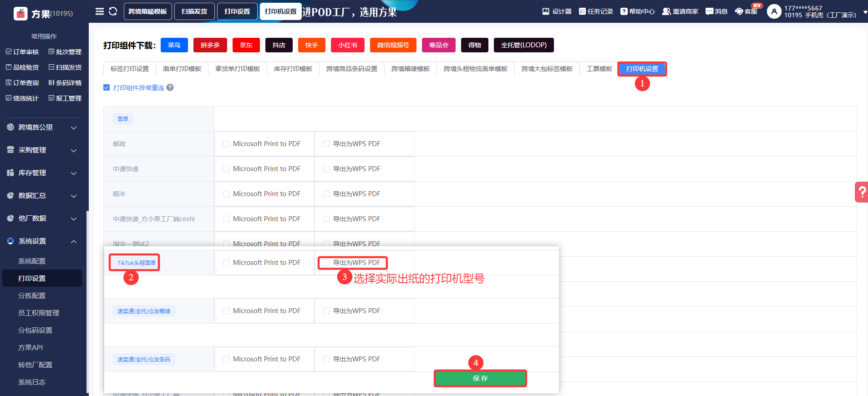Viewport: 868px width, 396px height.
Task: Open the 设计器 designer tool
Action: point(557,11)
